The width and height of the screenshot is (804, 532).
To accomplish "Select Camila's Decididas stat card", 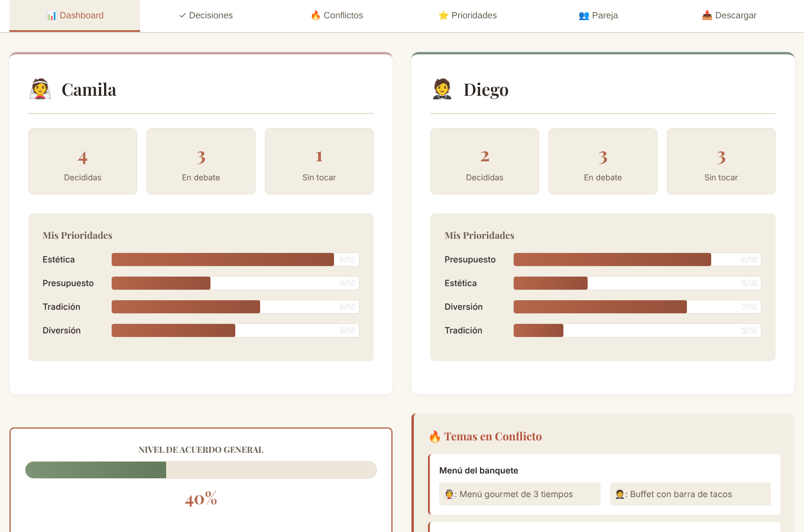I will coord(83,161).
